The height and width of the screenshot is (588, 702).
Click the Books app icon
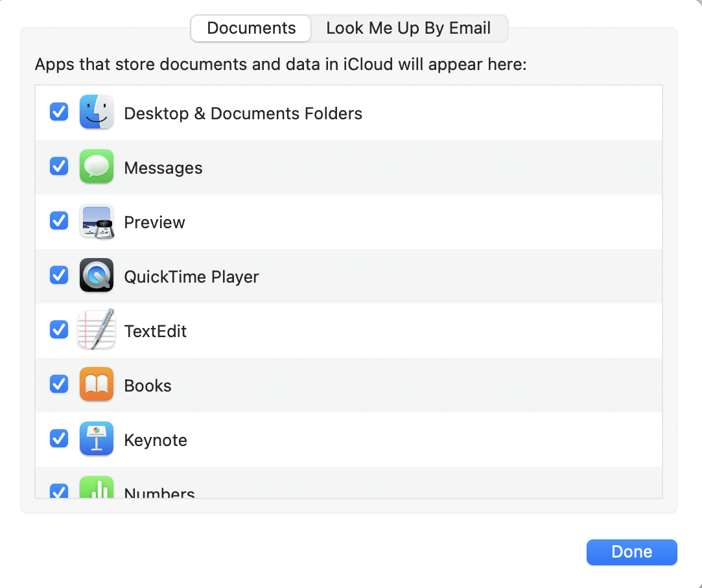pos(97,385)
